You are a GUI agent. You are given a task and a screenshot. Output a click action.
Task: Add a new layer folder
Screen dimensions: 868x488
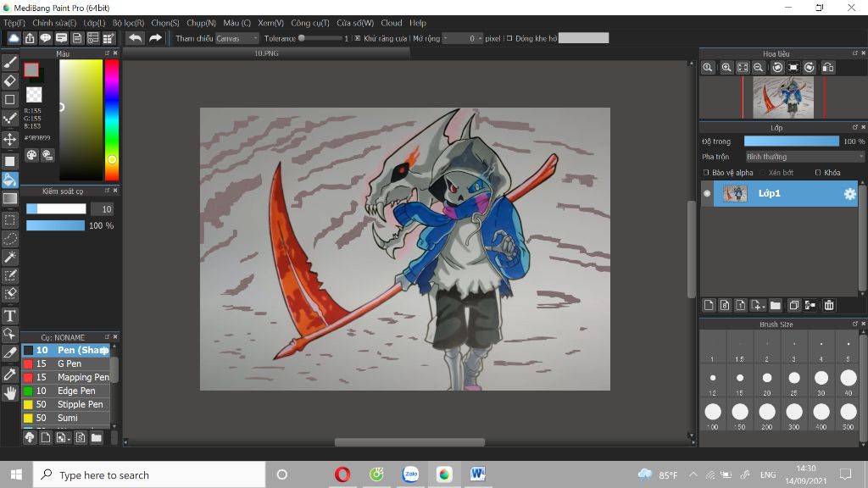(x=776, y=305)
